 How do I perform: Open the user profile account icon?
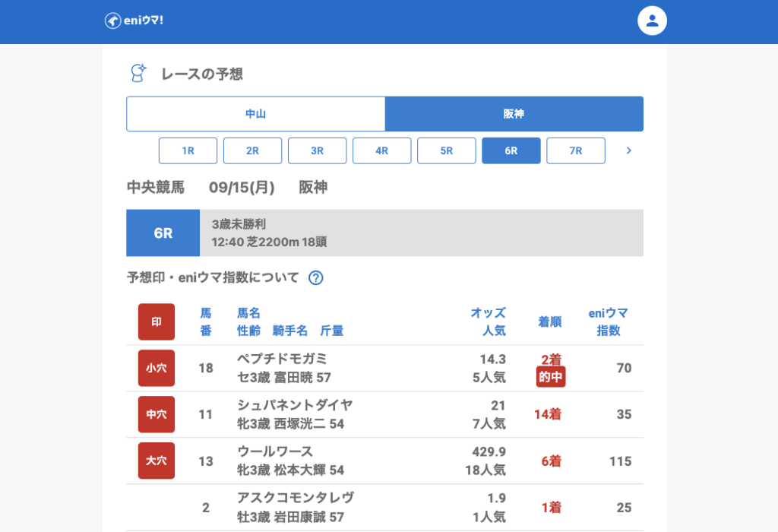(x=651, y=21)
